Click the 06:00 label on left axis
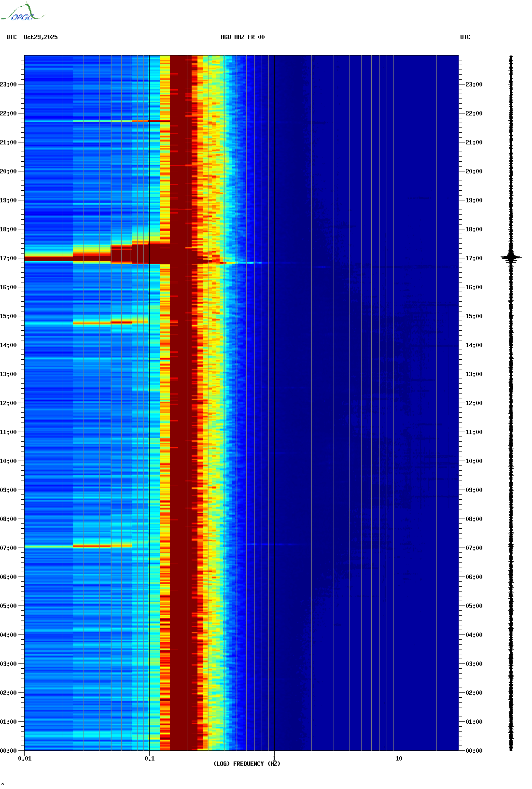 [8, 577]
